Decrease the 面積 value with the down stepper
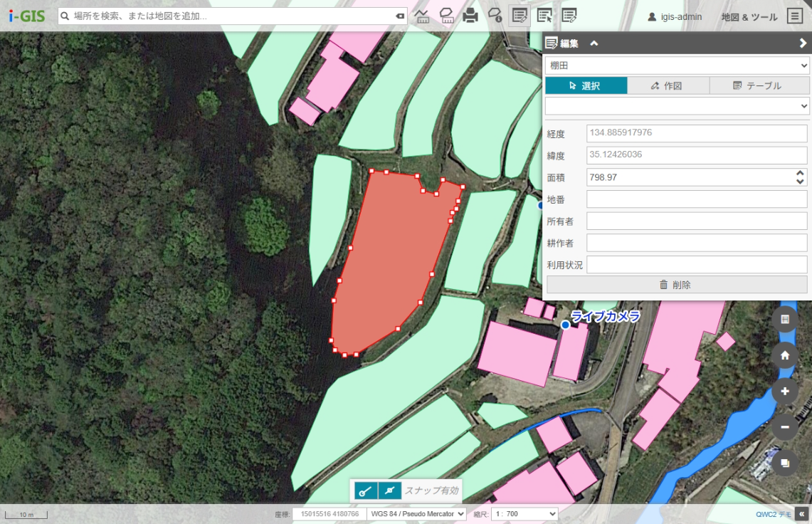This screenshot has height=524, width=812. coord(800,182)
